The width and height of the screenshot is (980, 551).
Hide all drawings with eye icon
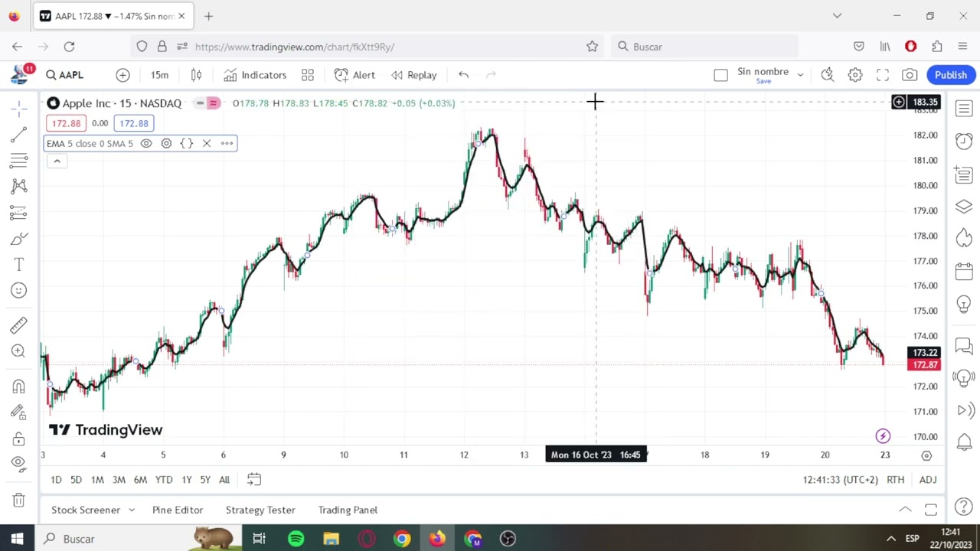tap(19, 463)
